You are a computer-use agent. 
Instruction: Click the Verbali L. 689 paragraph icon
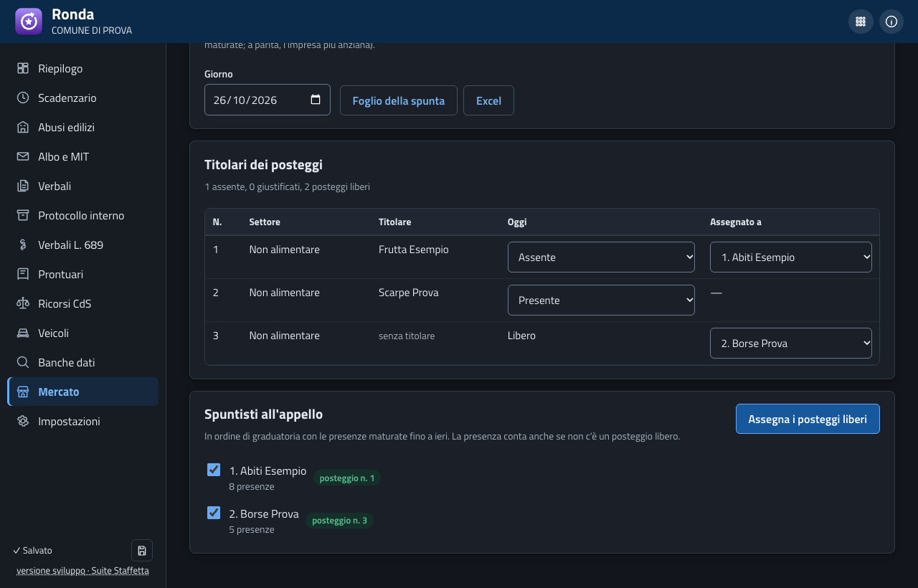coord(23,245)
